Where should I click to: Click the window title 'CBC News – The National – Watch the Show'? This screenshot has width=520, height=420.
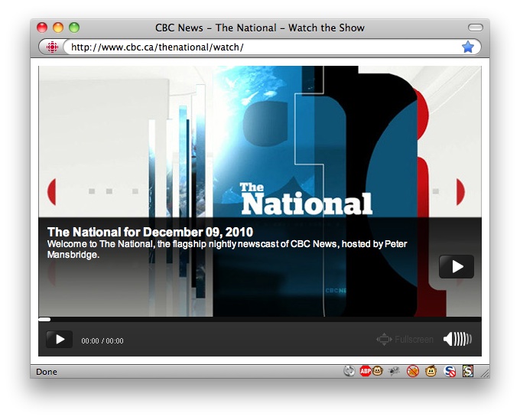click(x=260, y=28)
